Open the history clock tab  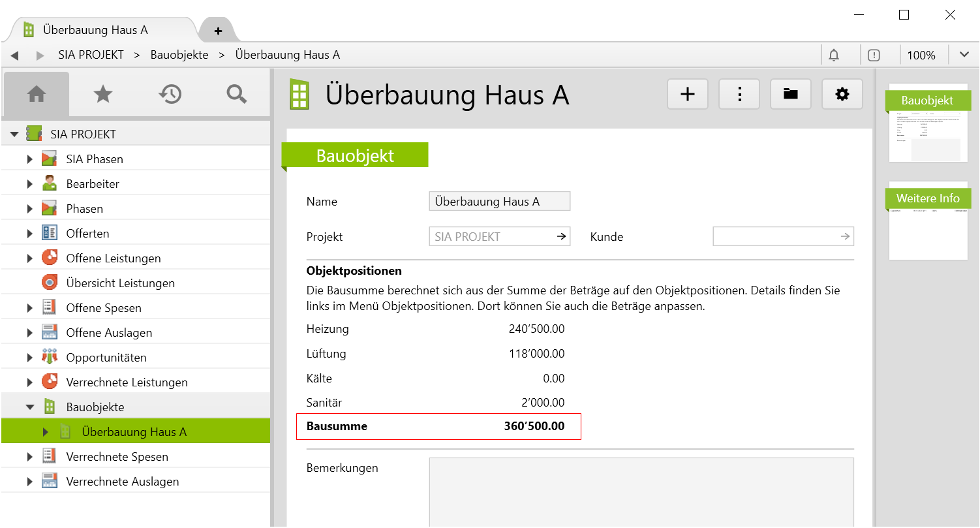(x=170, y=95)
